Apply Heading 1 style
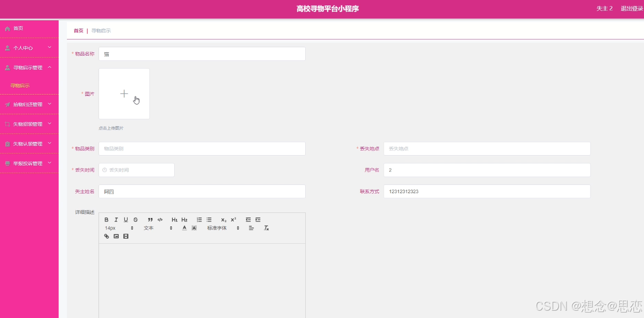The width and height of the screenshot is (644, 318). click(175, 220)
